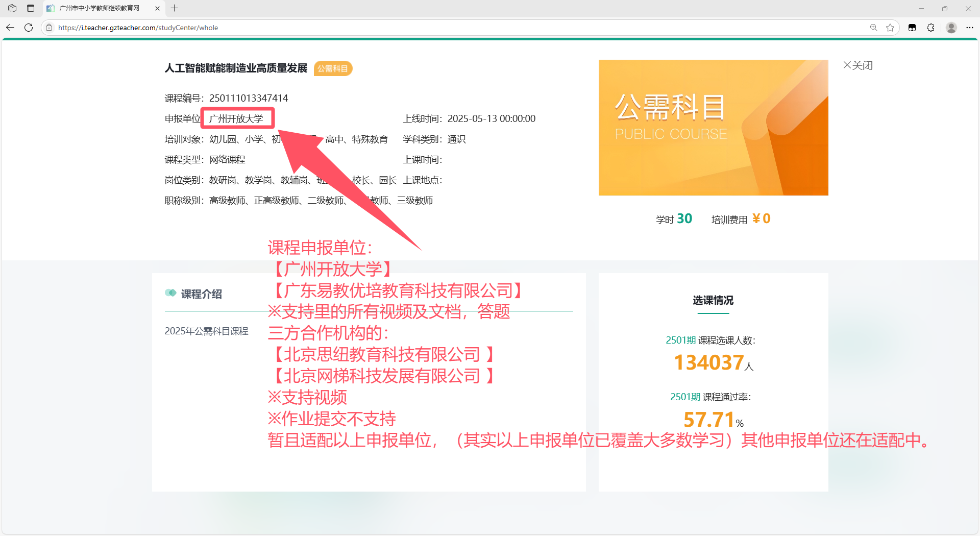Click the 课程类型 value 网络课程

pos(227,160)
